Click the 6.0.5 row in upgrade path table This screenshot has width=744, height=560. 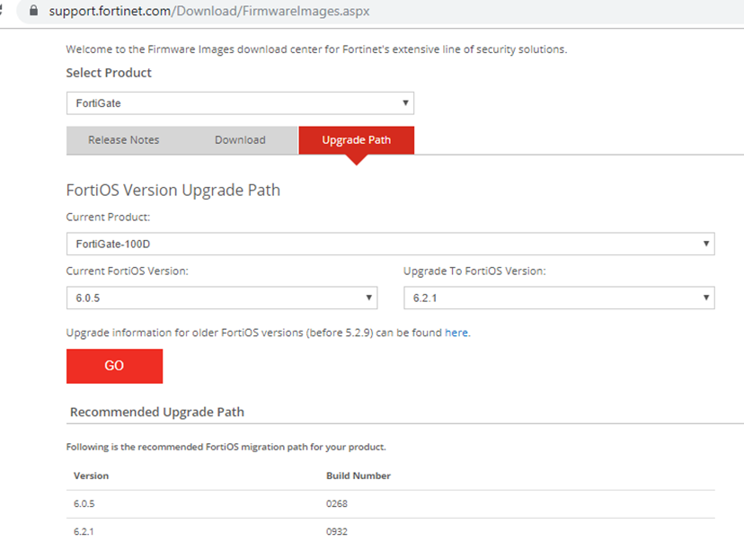(86, 503)
